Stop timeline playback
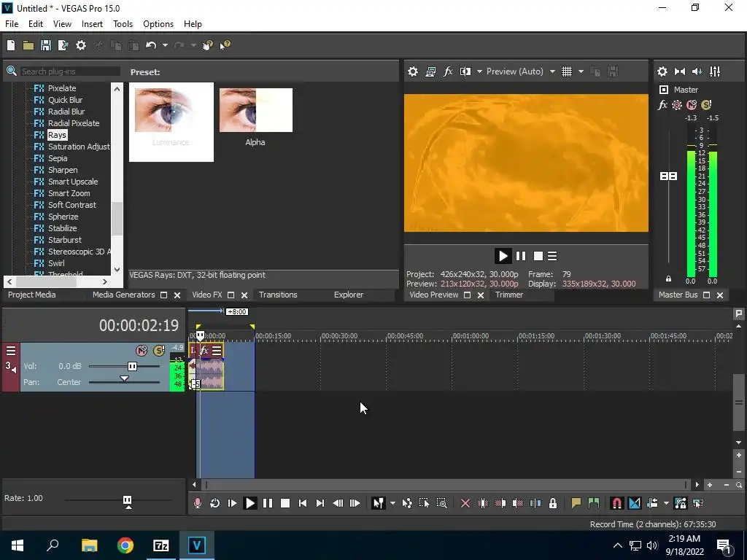The height and width of the screenshot is (560, 747). tap(285, 503)
